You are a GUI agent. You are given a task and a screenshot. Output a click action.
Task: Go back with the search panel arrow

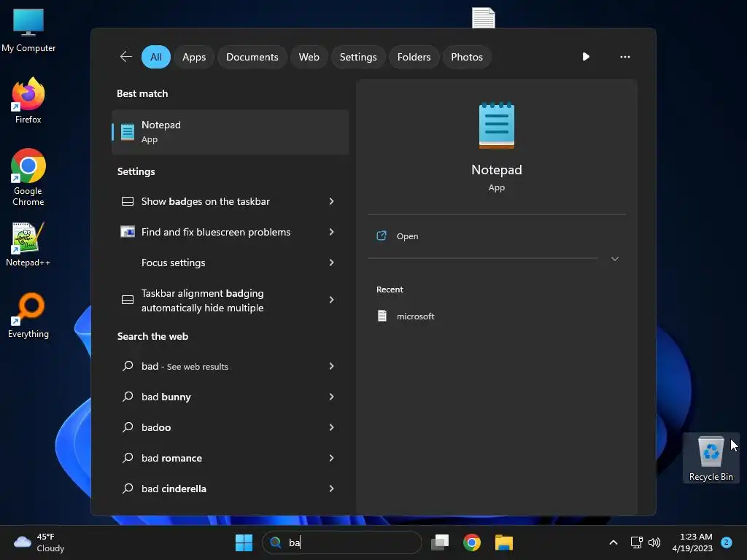(125, 57)
